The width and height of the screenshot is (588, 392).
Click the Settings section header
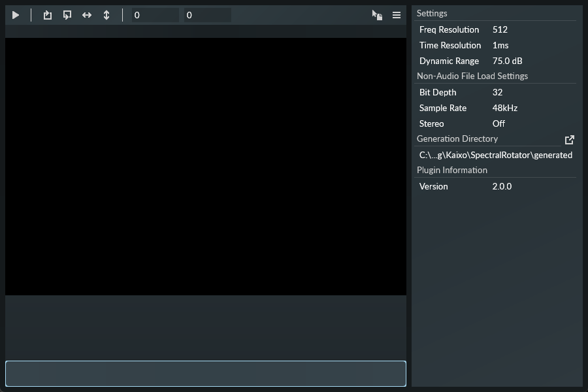[432, 14]
